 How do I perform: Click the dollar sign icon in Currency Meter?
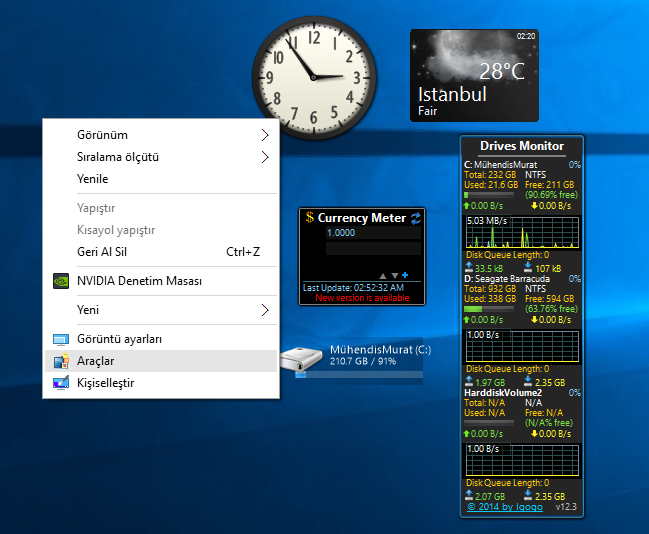click(310, 217)
